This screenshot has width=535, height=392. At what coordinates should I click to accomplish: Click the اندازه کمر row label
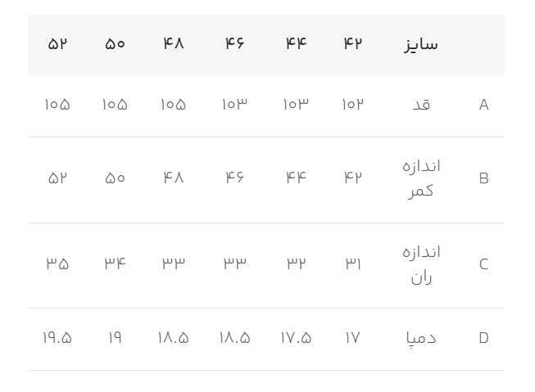click(x=421, y=178)
